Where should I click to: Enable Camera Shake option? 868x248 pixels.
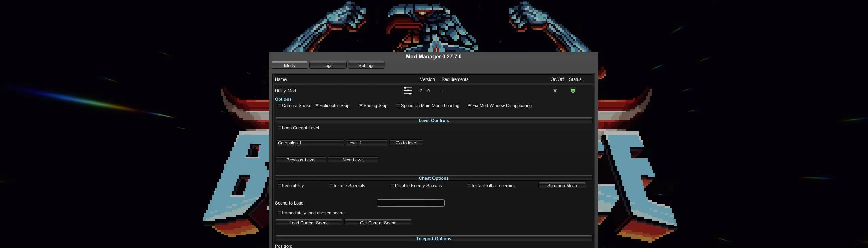click(x=279, y=105)
